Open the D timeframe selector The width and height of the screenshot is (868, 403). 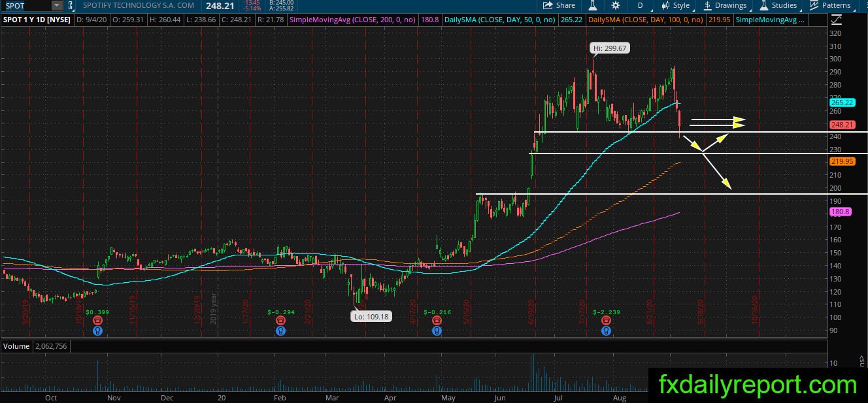point(640,5)
